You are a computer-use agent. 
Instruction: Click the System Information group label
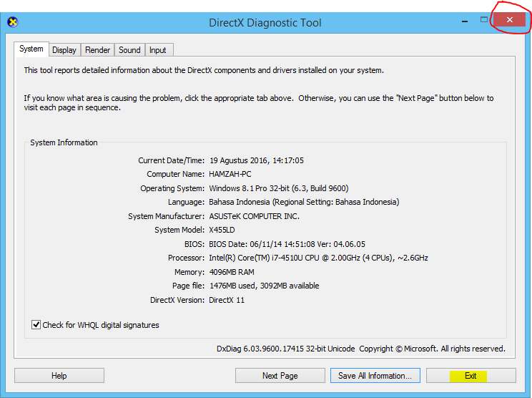point(64,142)
